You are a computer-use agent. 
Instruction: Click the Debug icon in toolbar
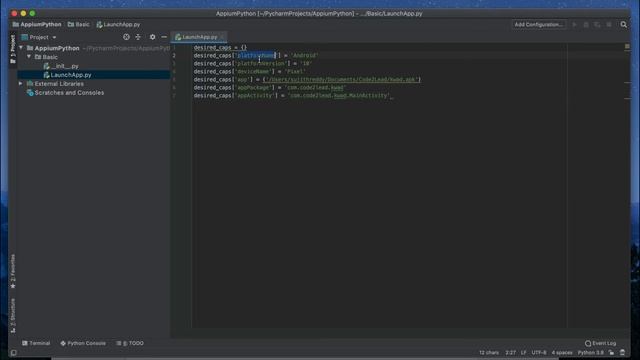click(x=586, y=24)
